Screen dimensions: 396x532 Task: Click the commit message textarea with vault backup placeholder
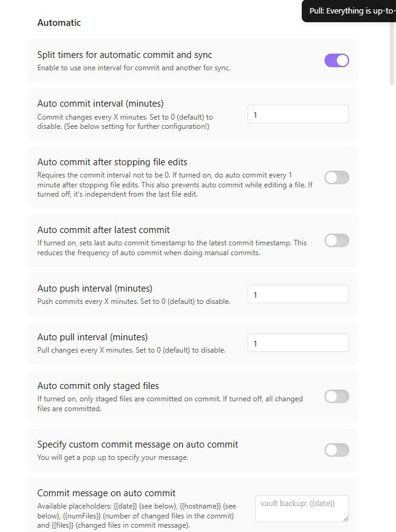click(301, 509)
